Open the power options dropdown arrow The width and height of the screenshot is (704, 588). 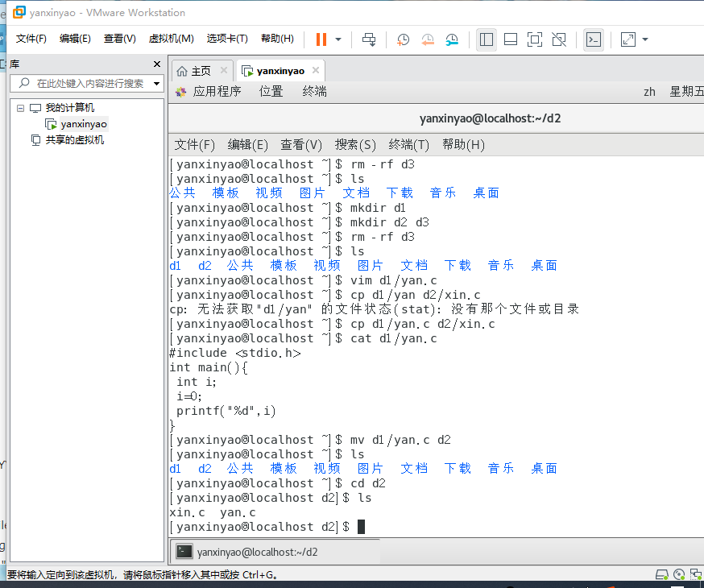pyautogui.click(x=338, y=39)
